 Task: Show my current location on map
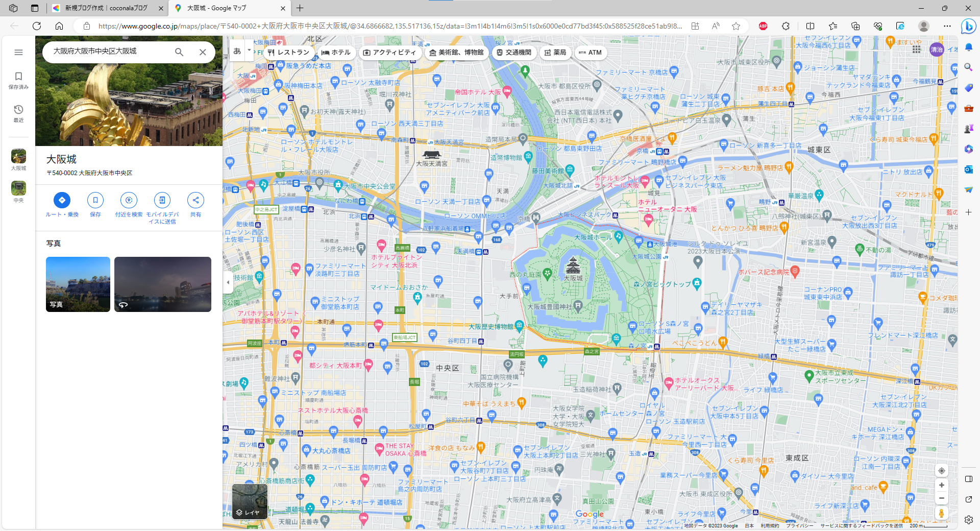coord(941,470)
